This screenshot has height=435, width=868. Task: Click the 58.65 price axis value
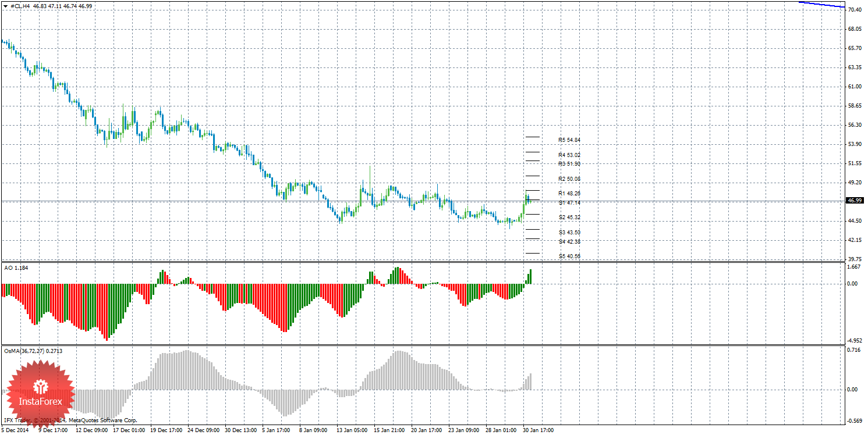coord(855,106)
